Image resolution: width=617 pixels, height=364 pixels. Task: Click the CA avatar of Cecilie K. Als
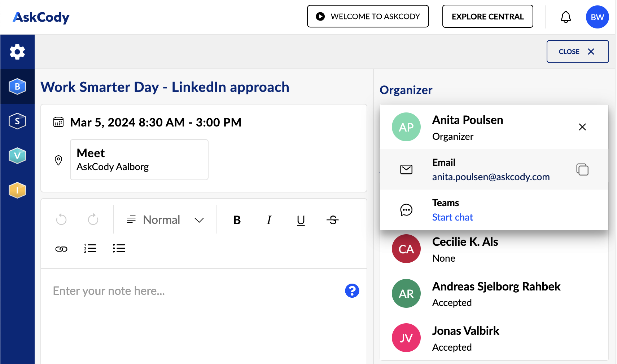pyautogui.click(x=406, y=249)
